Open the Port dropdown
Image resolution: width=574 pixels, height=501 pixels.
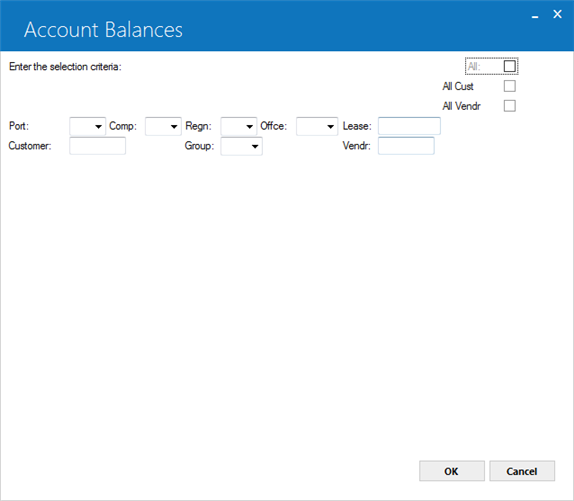click(87, 126)
